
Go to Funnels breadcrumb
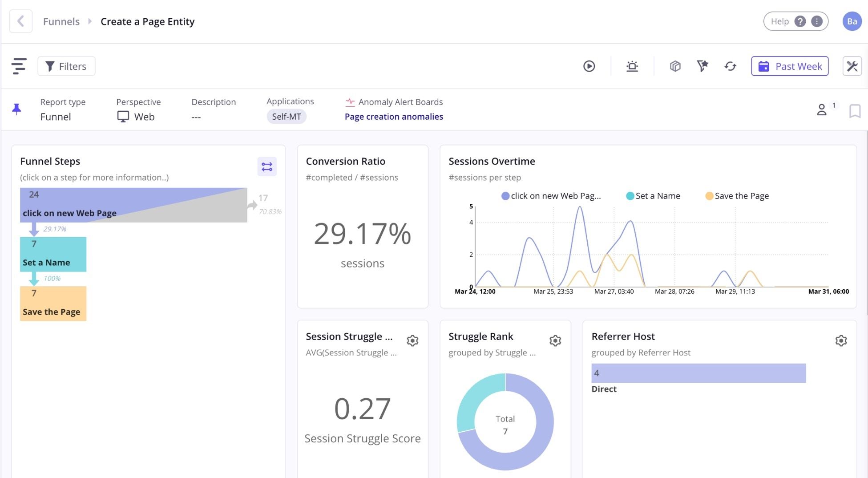pyautogui.click(x=61, y=21)
